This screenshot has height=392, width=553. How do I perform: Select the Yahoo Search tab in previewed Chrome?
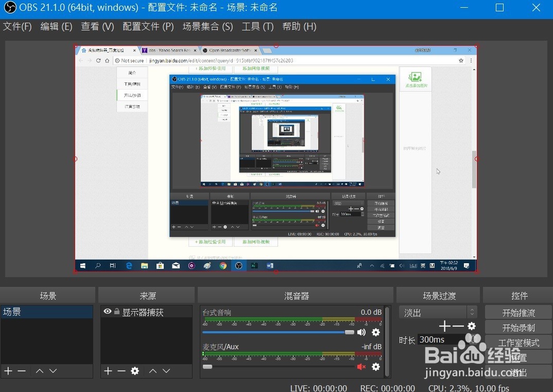tap(169, 50)
